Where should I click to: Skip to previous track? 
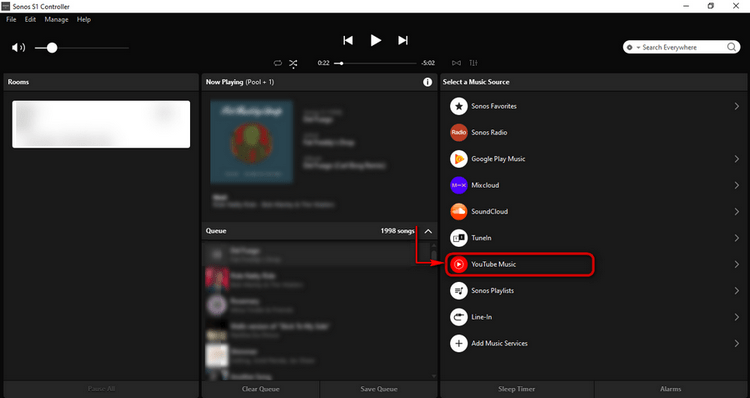click(x=348, y=40)
